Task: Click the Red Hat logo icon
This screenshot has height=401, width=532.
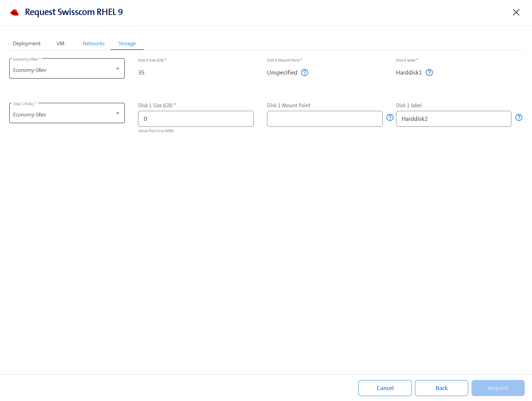Action: click(14, 13)
